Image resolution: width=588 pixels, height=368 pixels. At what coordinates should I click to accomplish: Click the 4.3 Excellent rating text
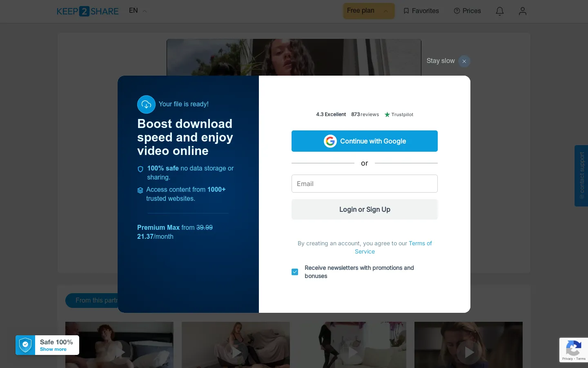click(331, 114)
